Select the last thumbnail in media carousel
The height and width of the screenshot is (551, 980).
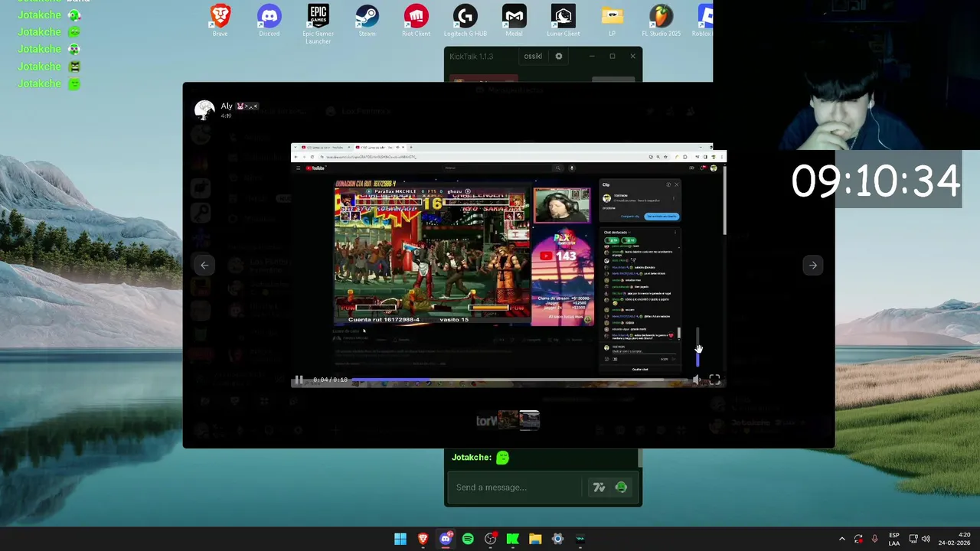pos(530,420)
